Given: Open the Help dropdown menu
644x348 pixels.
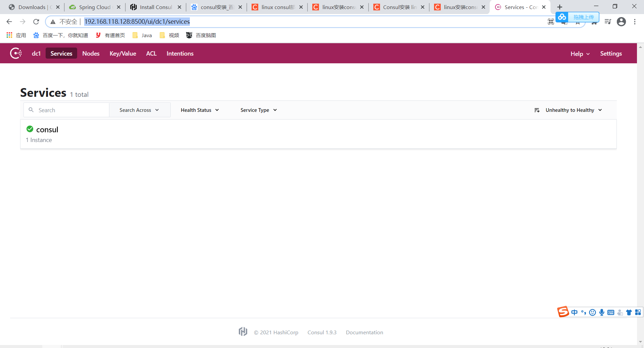Looking at the screenshot, I should tap(580, 54).
